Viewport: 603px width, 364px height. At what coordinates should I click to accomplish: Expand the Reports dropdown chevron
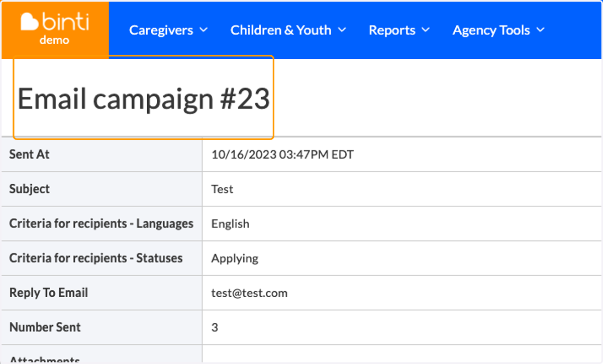(426, 30)
